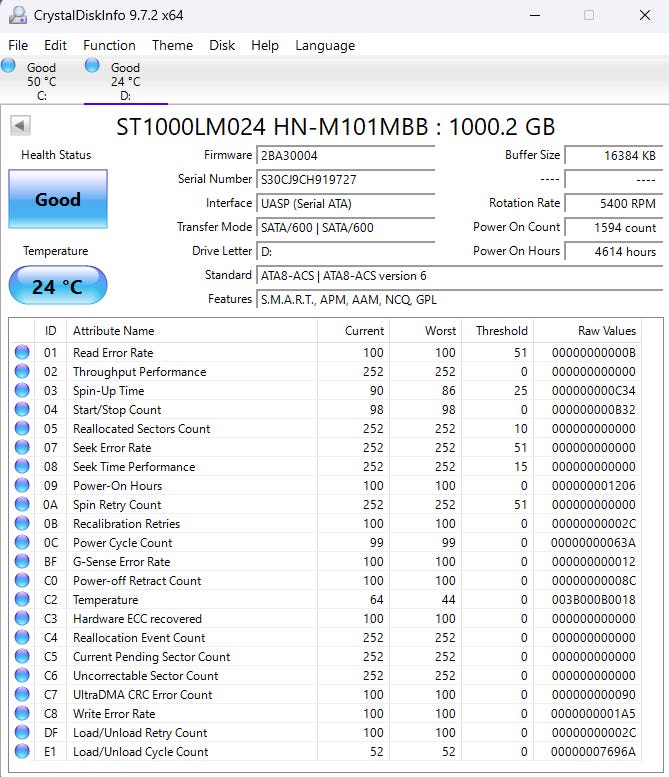Click the Transfer Mode field SATA/600

(x=345, y=227)
